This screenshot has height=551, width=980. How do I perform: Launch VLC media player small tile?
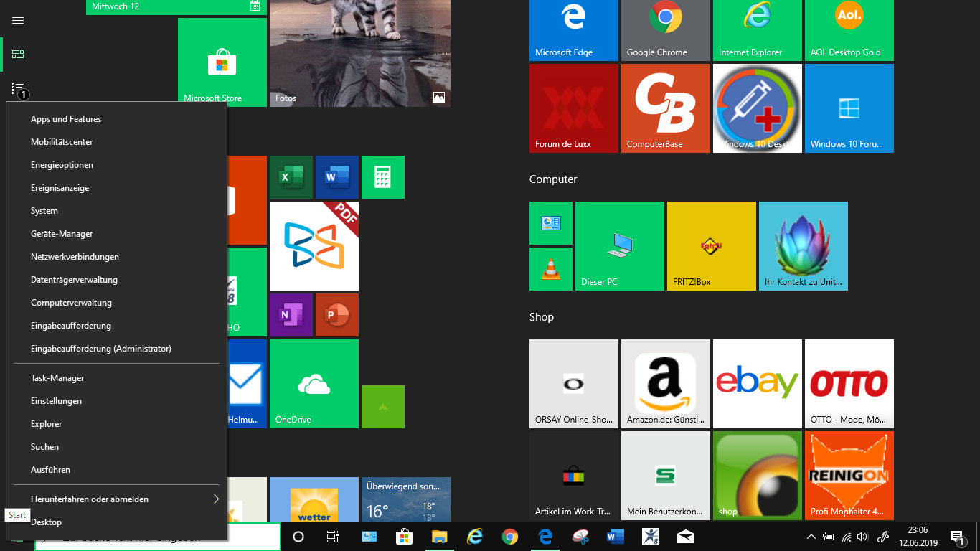(x=550, y=269)
